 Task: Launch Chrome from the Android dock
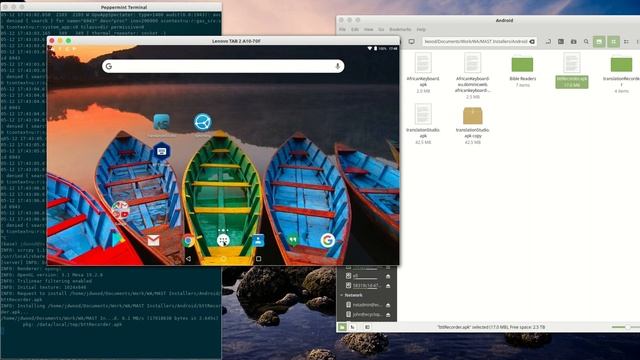pyautogui.click(x=188, y=241)
